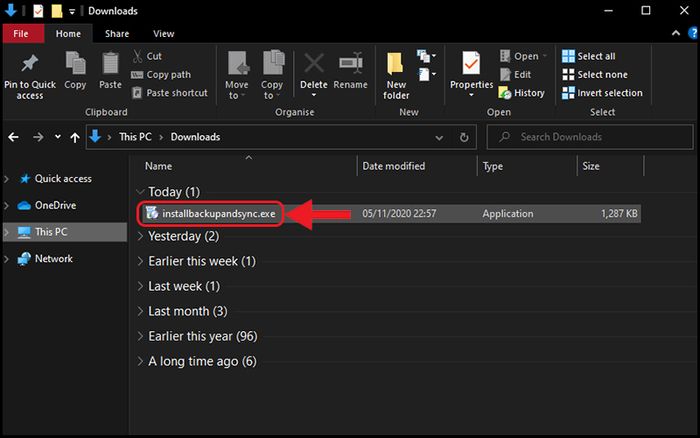Screen dimensions: 700x438
Task: Click the 1,287 KB size cell
Action: (x=619, y=213)
